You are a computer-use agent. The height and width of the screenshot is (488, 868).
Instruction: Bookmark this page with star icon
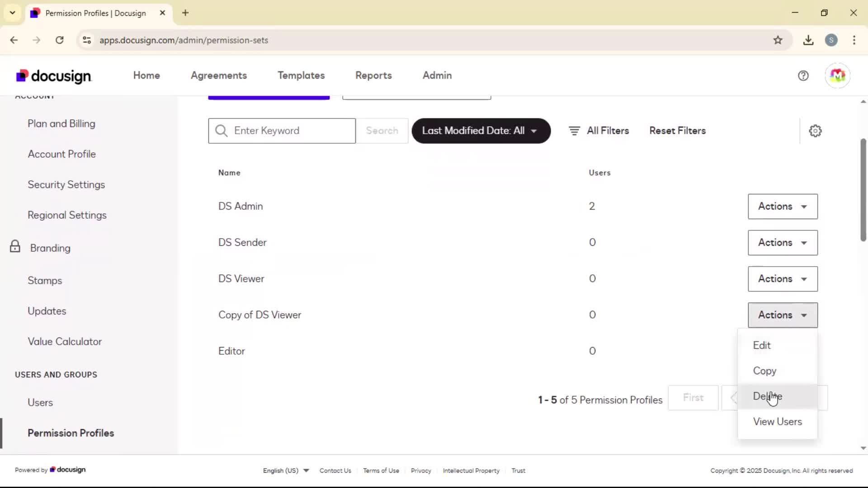[x=778, y=40]
